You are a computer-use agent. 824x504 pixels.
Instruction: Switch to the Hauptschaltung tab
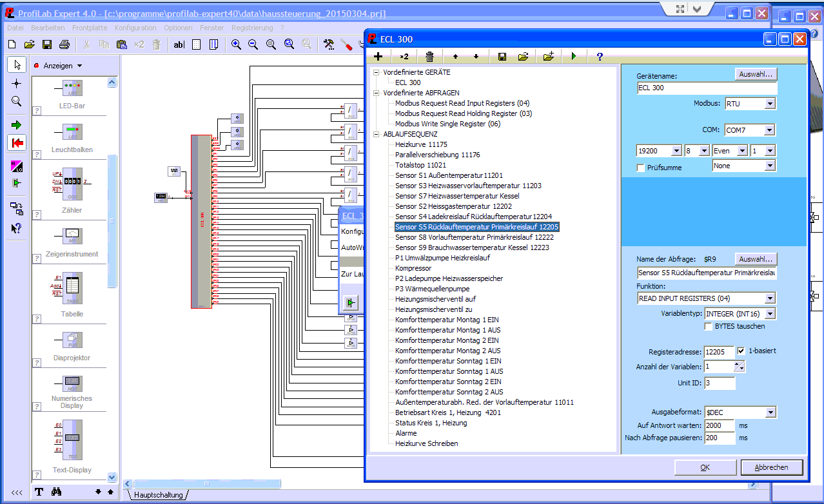coord(158,495)
